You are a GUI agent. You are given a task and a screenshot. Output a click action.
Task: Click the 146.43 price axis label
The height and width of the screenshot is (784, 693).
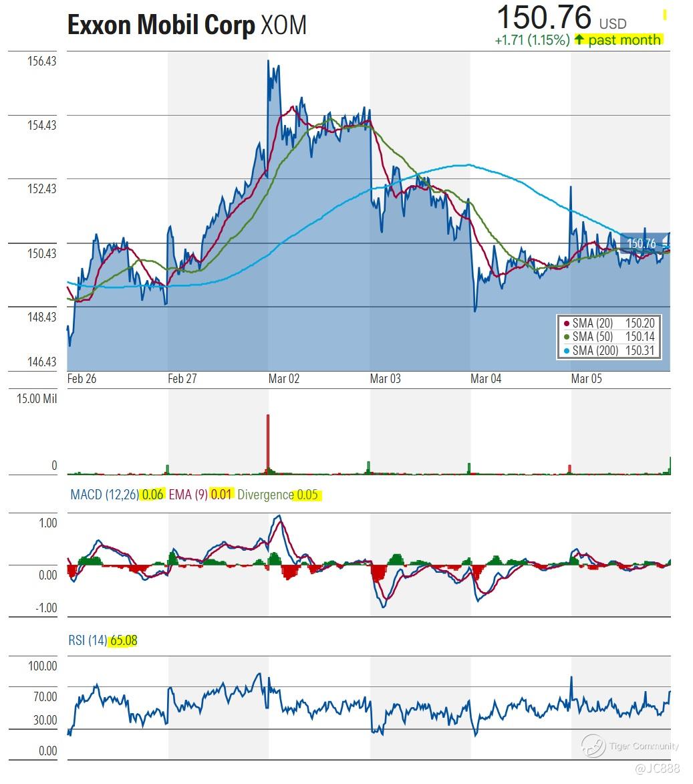[x=42, y=362]
